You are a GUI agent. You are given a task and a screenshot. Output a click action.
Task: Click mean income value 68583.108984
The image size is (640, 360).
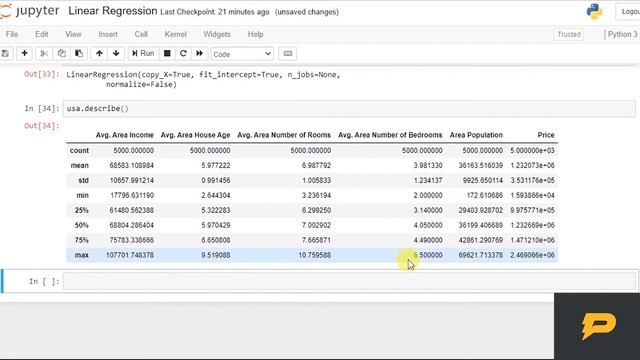(x=131, y=165)
